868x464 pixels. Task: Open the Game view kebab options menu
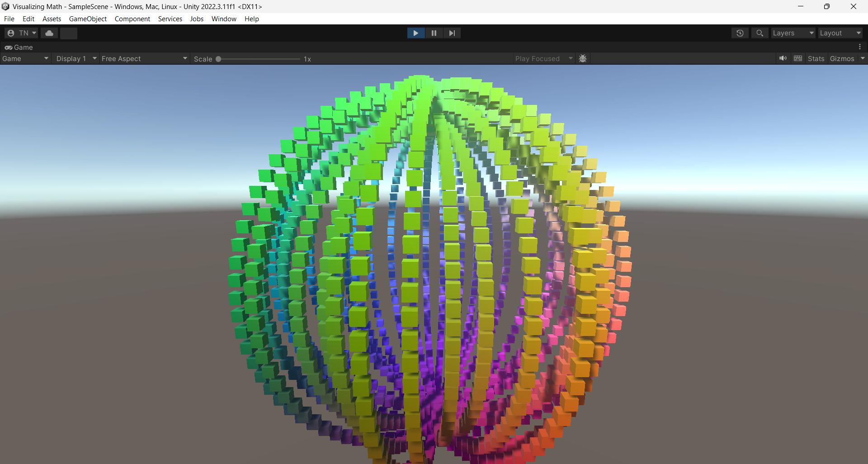[x=860, y=47]
